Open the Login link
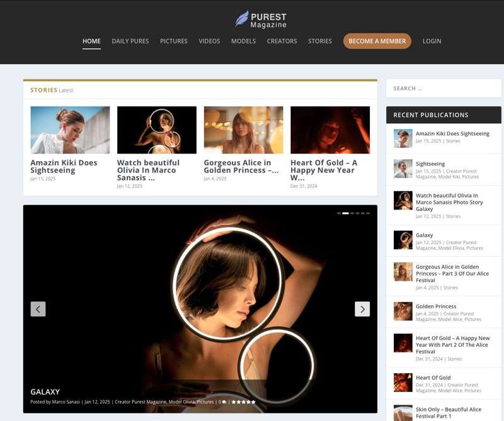Viewport: 504px width, 421px height. coord(432,41)
